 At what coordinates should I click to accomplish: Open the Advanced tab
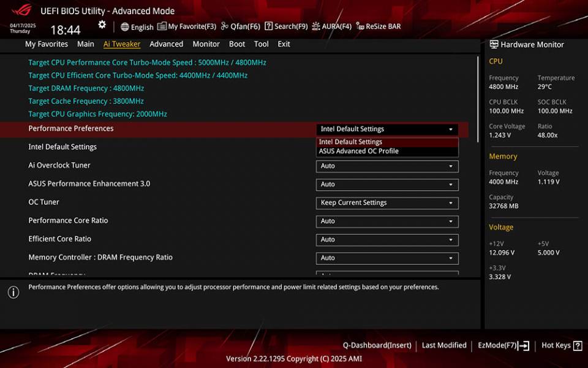pos(166,44)
